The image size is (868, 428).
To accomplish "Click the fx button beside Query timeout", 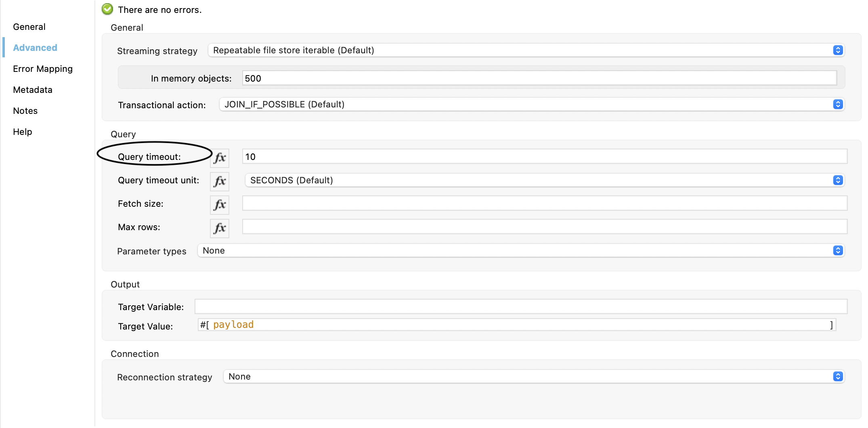I will (220, 157).
